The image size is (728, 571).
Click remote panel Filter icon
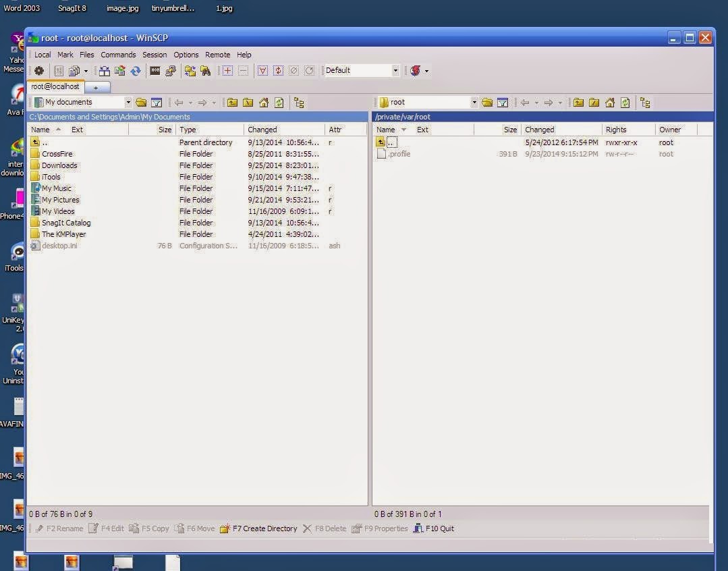pyautogui.click(x=503, y=103)
